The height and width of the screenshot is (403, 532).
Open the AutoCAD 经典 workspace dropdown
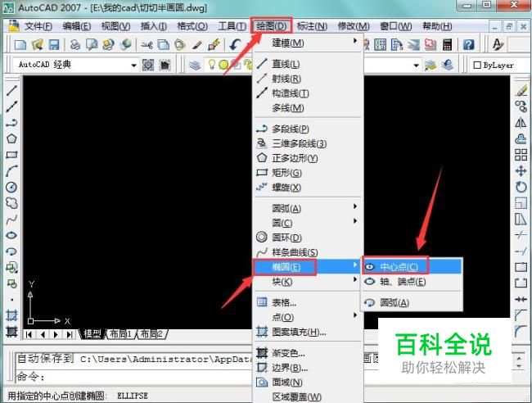(133, 65)
